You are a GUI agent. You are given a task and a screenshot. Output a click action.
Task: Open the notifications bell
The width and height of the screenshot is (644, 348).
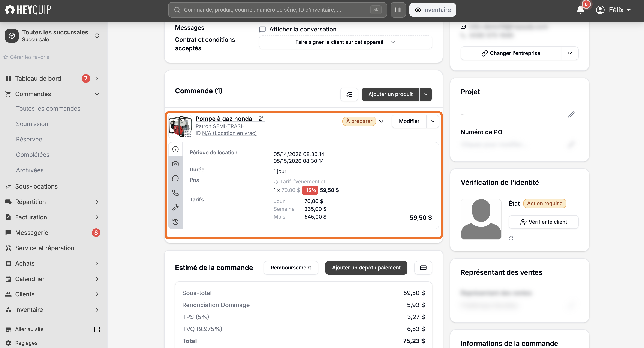[x=581, y=10]
